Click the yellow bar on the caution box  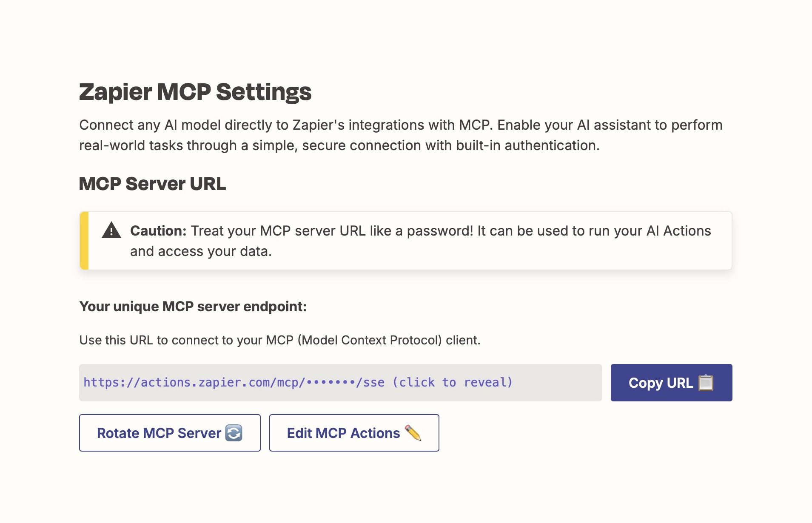(84, 241)
